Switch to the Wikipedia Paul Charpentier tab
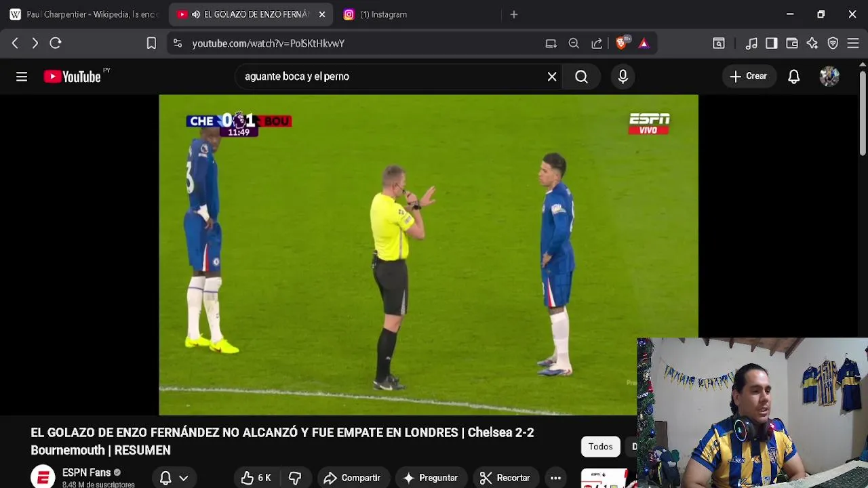 click(x=83, y=14)
